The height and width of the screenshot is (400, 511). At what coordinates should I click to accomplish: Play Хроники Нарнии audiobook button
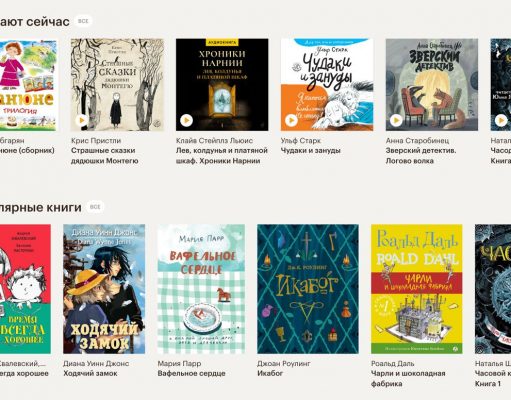click(187, 120)
